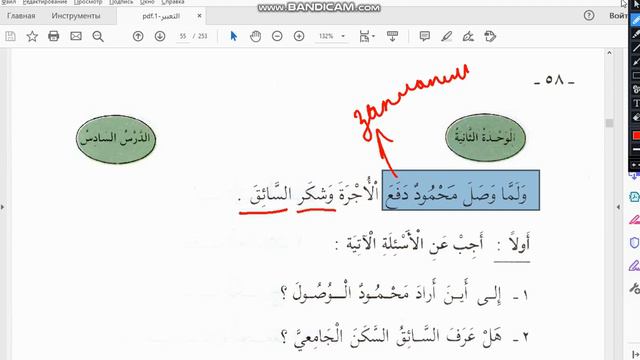This screenshot has height=360, width=640.
Task: Open More Tools wrench icon
Action: 634,289
